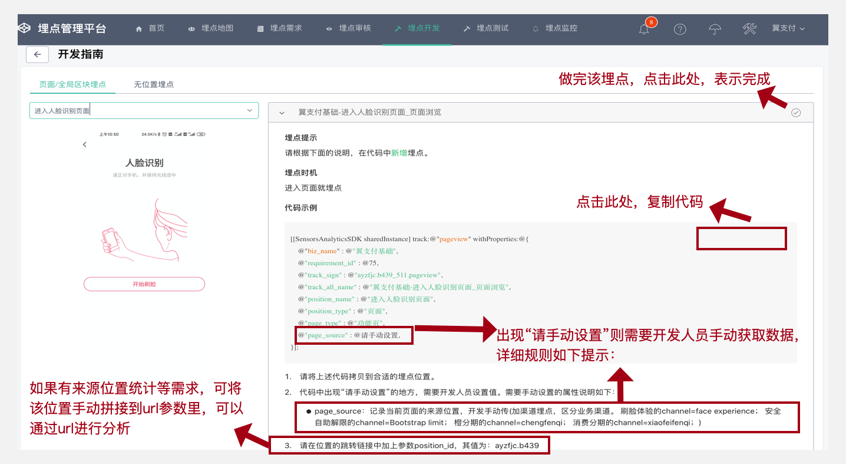Open 埋点审核 in navigation bar
The width and height of the screenshot is (846, 464).
click(x=348, y=29)
